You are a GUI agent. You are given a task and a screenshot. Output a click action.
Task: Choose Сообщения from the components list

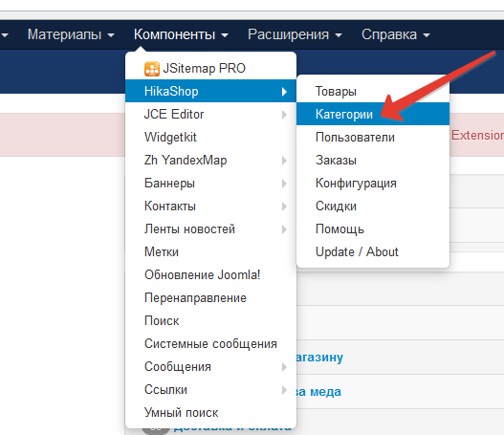coord(210,366)
